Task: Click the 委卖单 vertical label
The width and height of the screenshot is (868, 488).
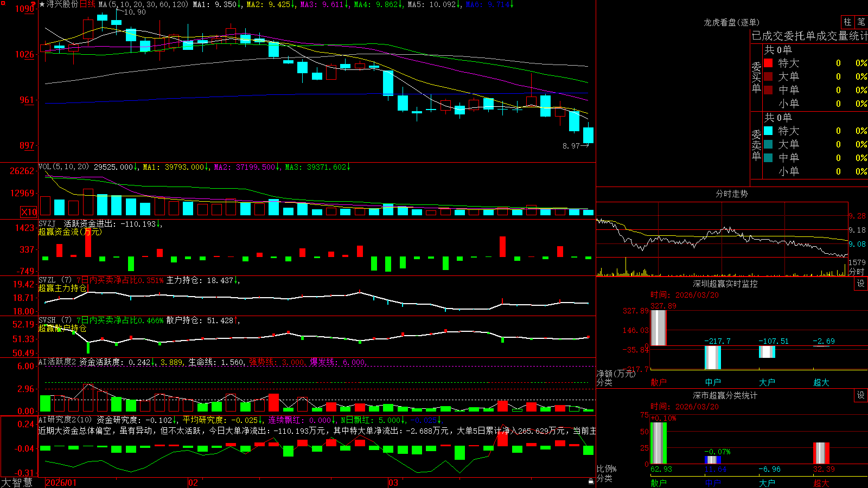Action: click(756, 145)
